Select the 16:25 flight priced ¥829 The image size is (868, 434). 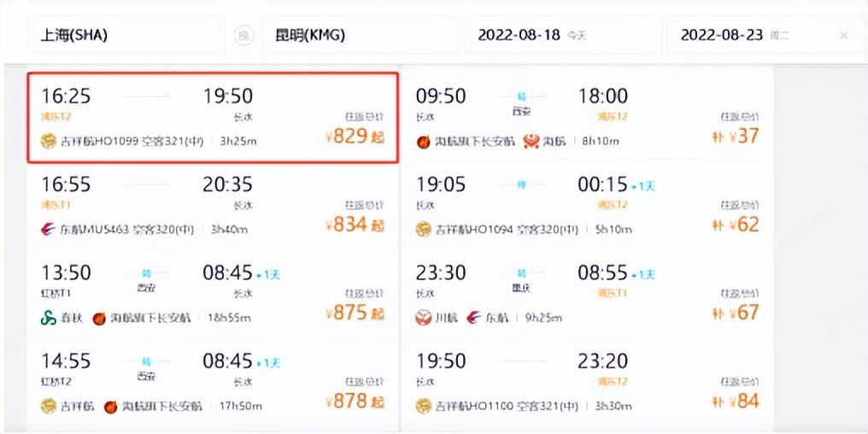point(213,116)
